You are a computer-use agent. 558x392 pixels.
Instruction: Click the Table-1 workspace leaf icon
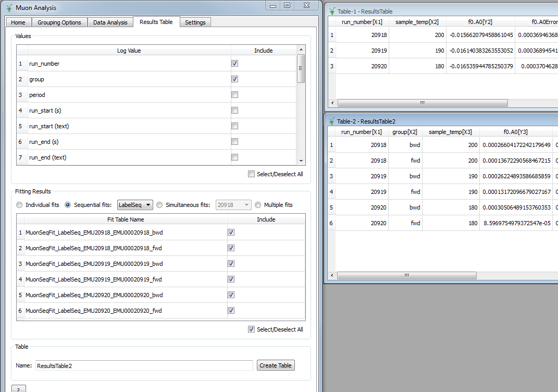(331, 11)
